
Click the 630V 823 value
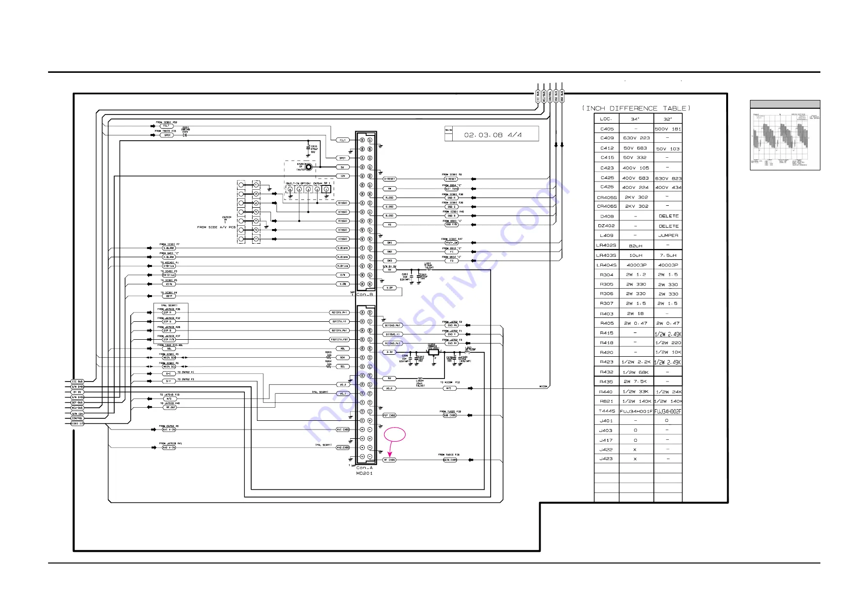[668, 178]
